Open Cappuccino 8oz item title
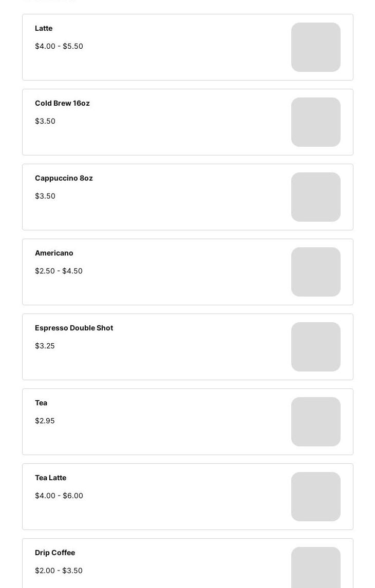The width and height of the screenshot is (375, 588). (x=64, y=178)
